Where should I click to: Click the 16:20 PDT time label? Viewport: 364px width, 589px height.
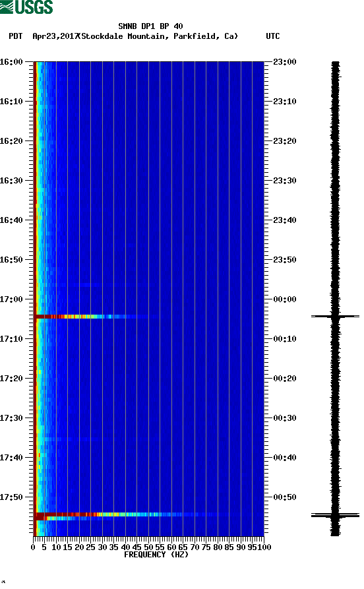point(11,141)
